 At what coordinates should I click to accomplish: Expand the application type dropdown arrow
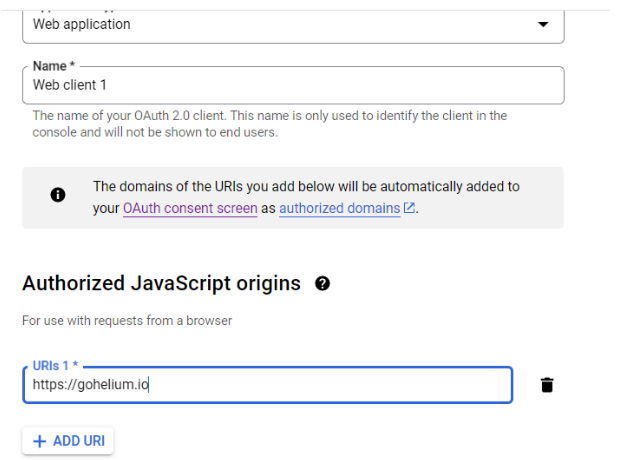(x=543, y=24)
